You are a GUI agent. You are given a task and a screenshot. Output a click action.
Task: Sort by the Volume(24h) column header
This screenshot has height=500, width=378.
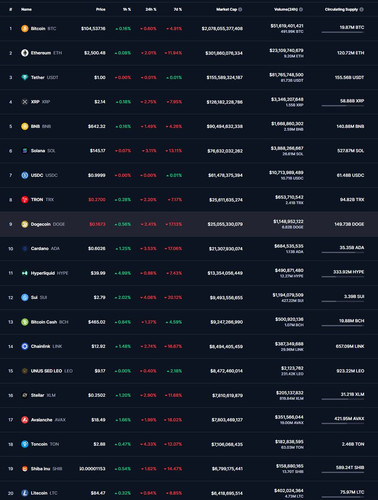[x=286, y=9]
